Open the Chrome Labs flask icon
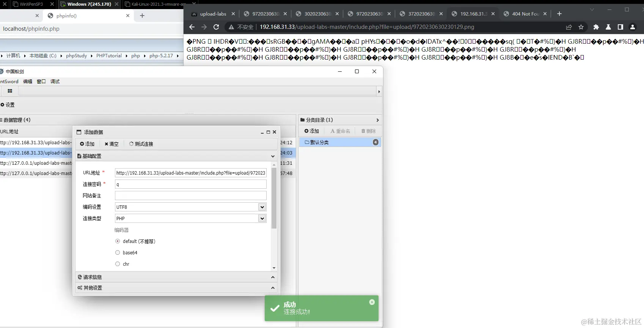Viewport: 644px width, 328px height. coord(608,27)
